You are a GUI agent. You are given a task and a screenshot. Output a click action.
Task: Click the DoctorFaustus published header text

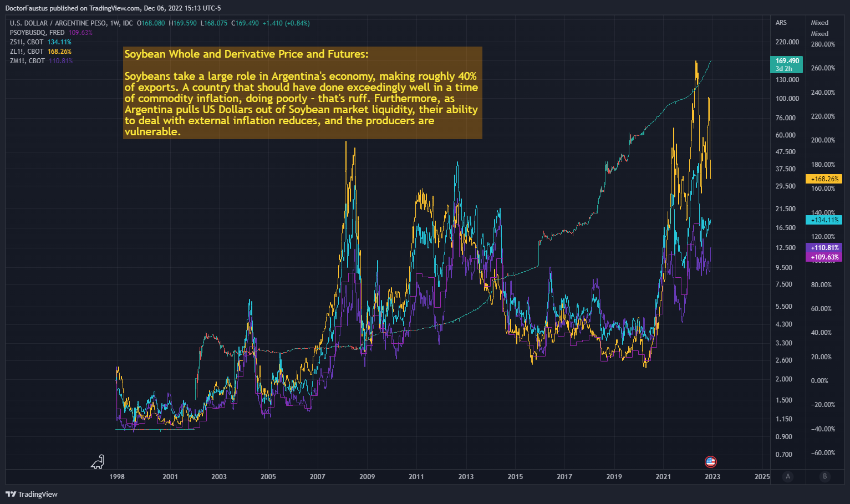click(x=113, y=8)
